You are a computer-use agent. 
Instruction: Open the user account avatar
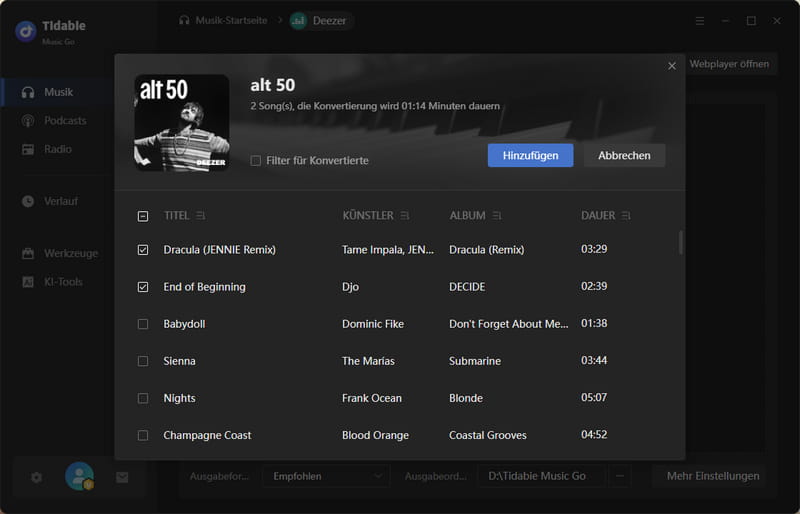pyautogui.click(x=79, y=476)
